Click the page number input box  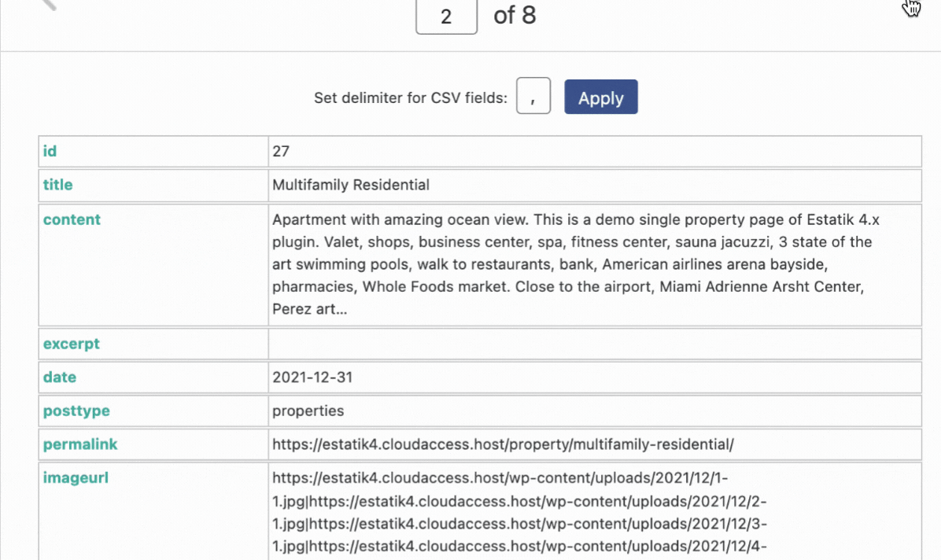446,17
